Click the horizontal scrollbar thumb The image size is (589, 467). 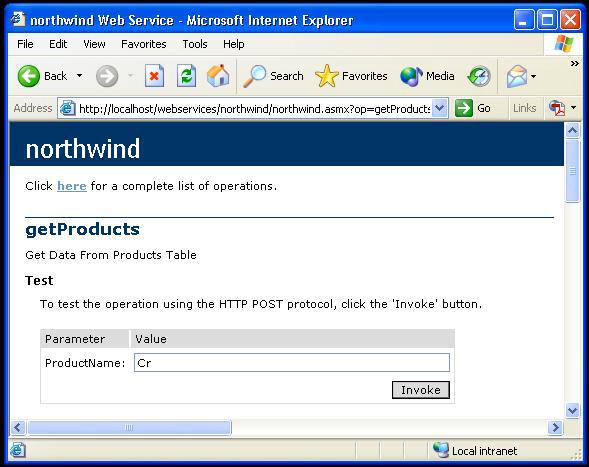click(130, 428)
